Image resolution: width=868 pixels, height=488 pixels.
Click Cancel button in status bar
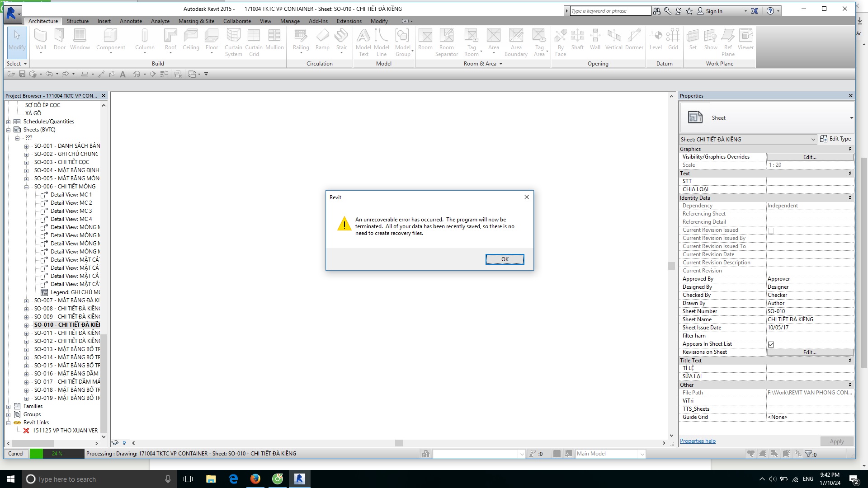pyautogui.click(x=16, y=453)
